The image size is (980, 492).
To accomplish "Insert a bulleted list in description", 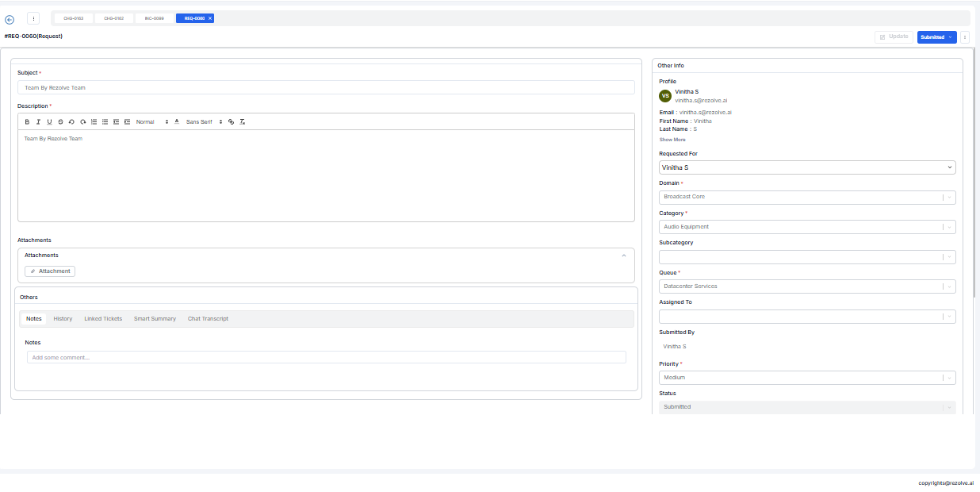I will point(105,121).
